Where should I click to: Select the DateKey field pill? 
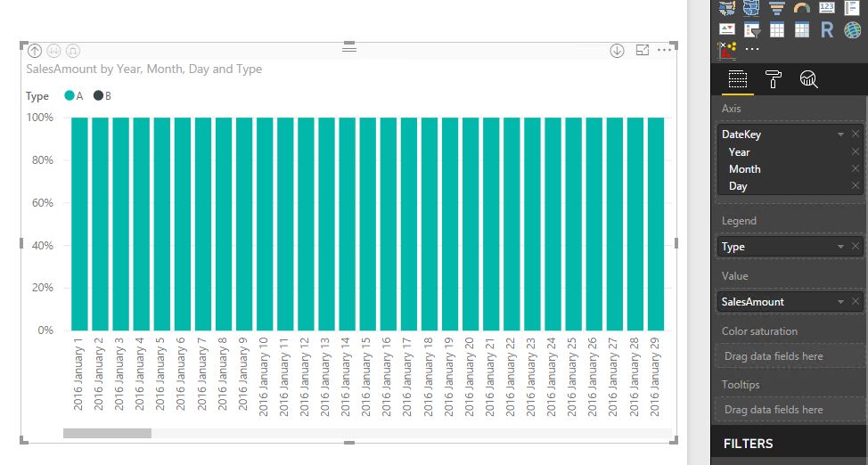point(790,134)
